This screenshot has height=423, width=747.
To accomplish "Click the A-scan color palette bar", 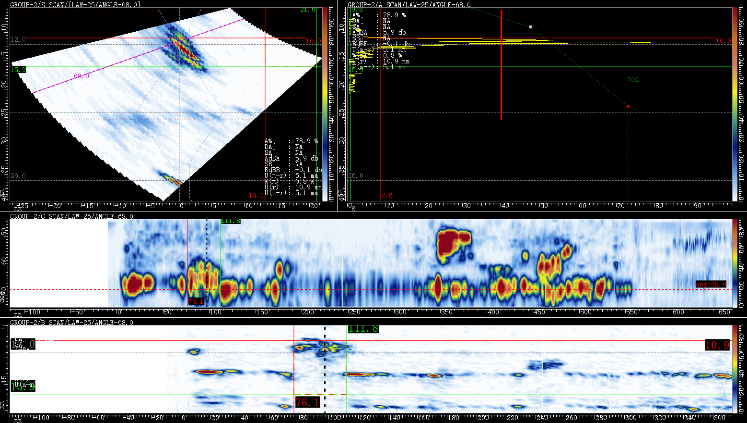I will click(x=735, y=104).
